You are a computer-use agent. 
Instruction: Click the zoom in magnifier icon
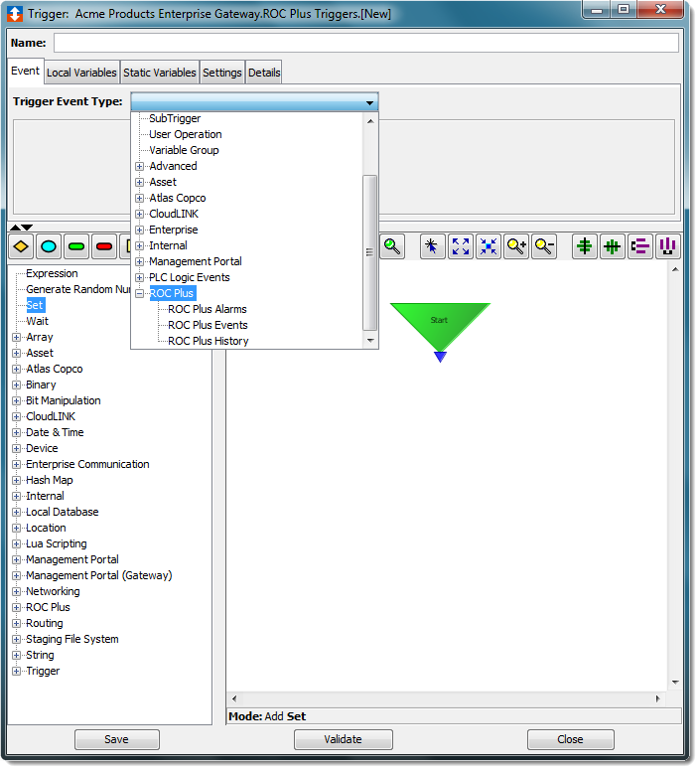(516, 246)
